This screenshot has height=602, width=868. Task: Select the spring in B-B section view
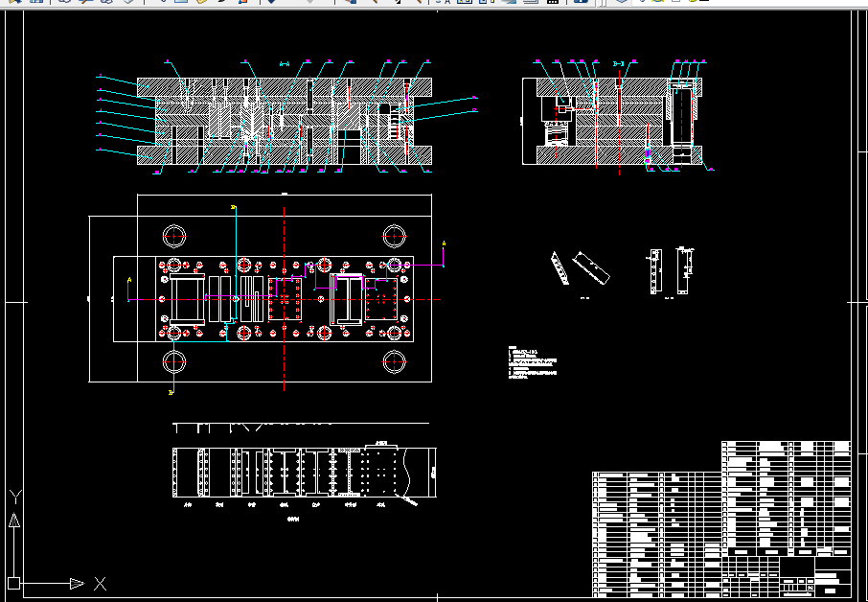tap(558, 134)
